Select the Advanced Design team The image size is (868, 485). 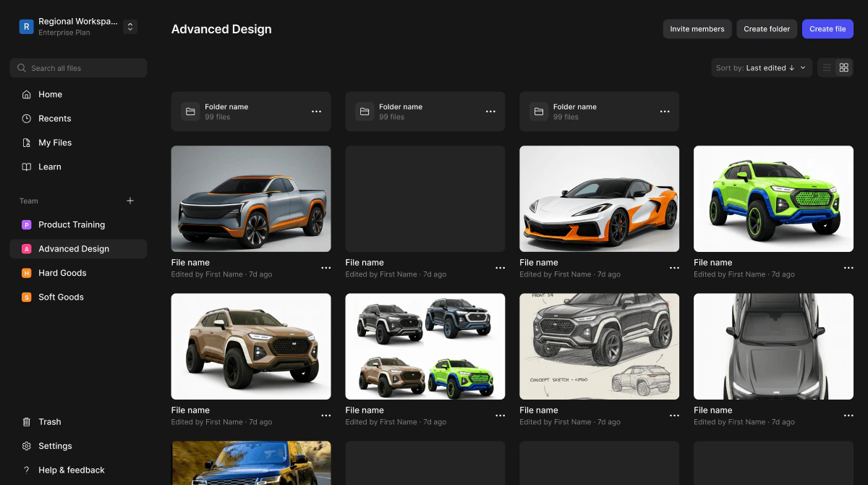coord(78,249)
